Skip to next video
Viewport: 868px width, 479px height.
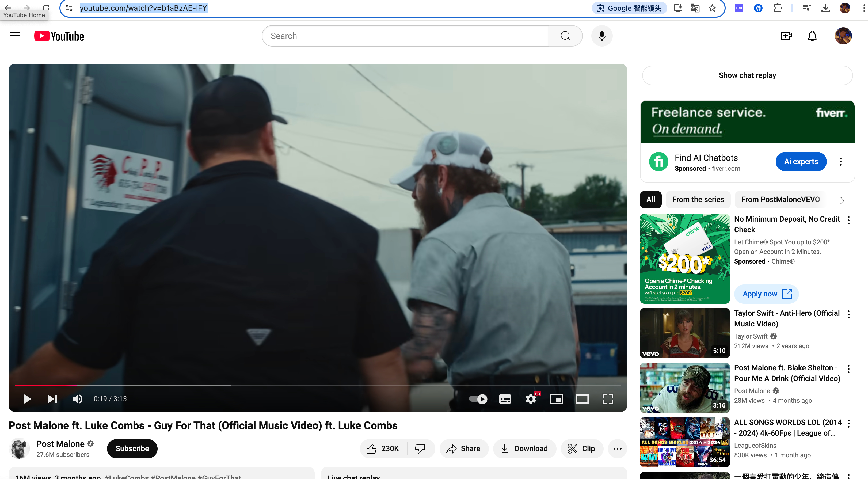pyautogui.click(x=52, y=399)
